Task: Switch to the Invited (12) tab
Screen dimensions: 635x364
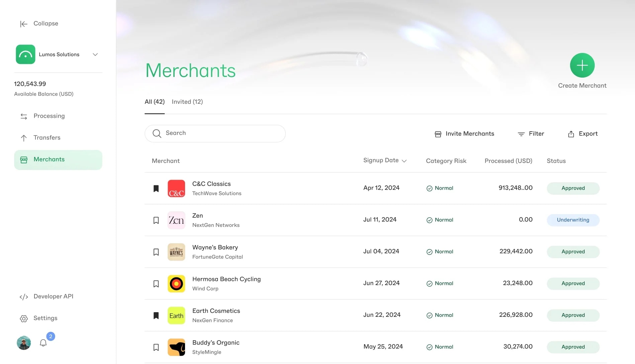Action: (x=187, y=102)
